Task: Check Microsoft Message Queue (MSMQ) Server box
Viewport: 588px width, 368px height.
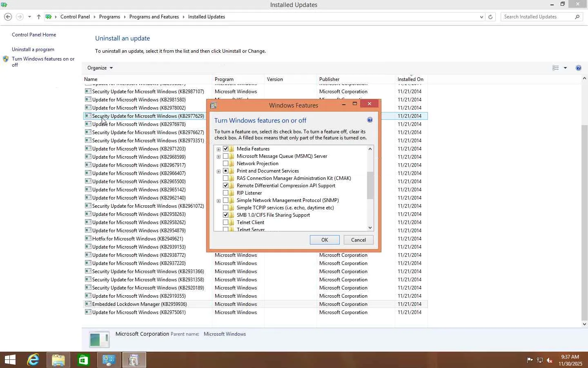Action: point(225,156)
